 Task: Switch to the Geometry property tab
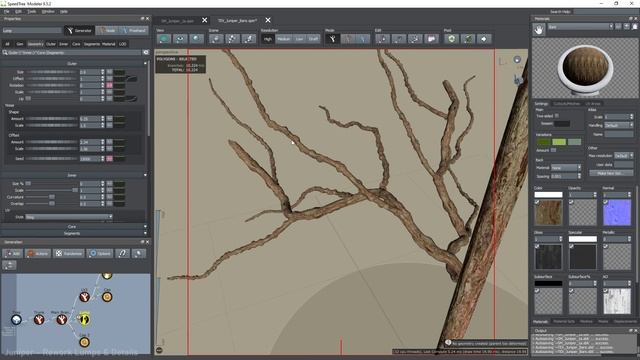pyautogui.click(x=36, y=44)
